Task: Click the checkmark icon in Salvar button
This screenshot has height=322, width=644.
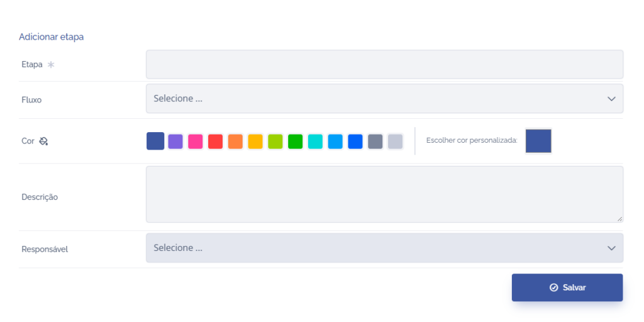Action: [553, 287]
